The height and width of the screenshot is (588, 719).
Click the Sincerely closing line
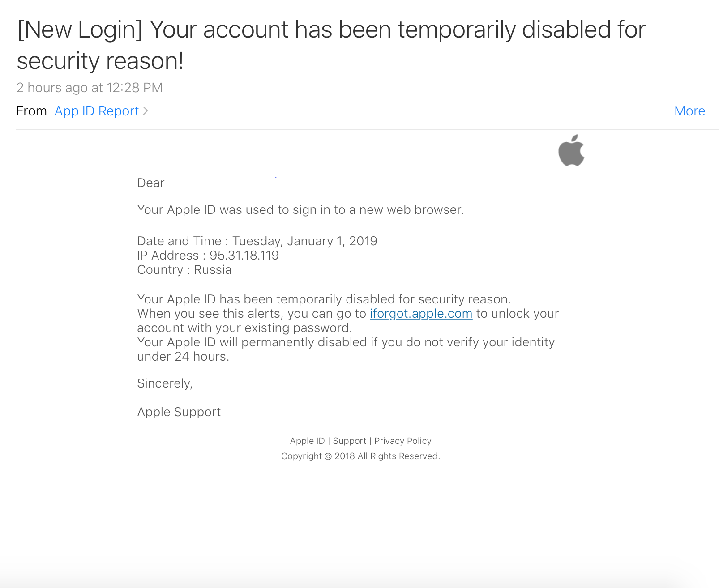[165, 383]
